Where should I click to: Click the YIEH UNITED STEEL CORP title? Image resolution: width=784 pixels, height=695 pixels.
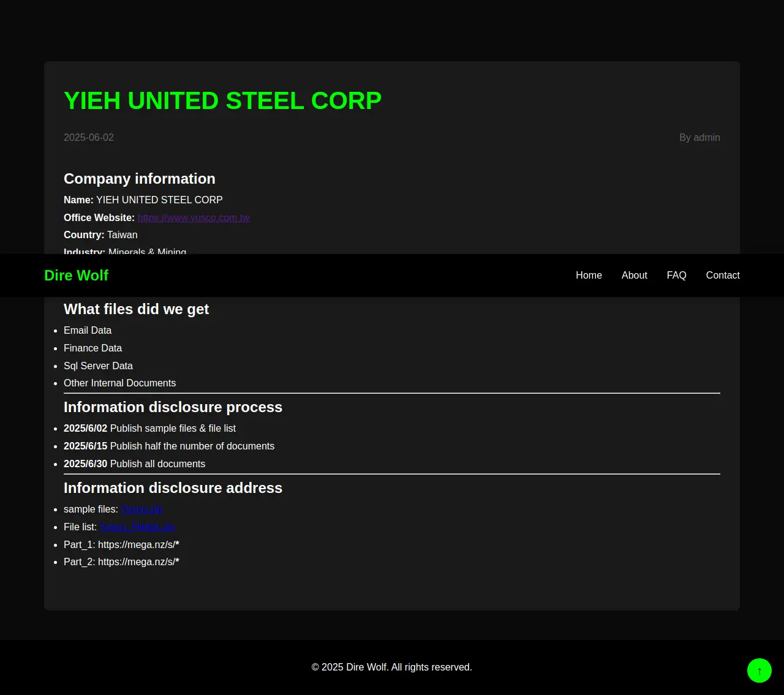click(222, 101)
